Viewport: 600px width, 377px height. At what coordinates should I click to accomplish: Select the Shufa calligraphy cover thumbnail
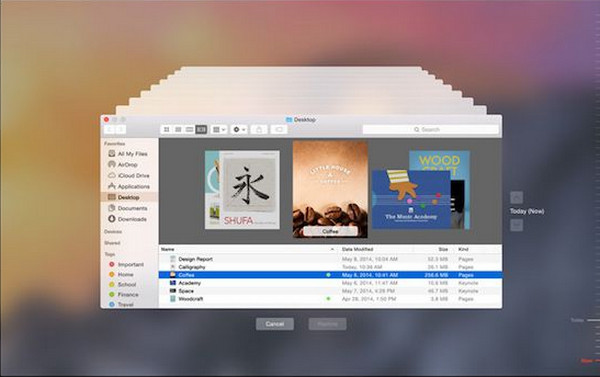pyautogui.click(x=249, y=190)
